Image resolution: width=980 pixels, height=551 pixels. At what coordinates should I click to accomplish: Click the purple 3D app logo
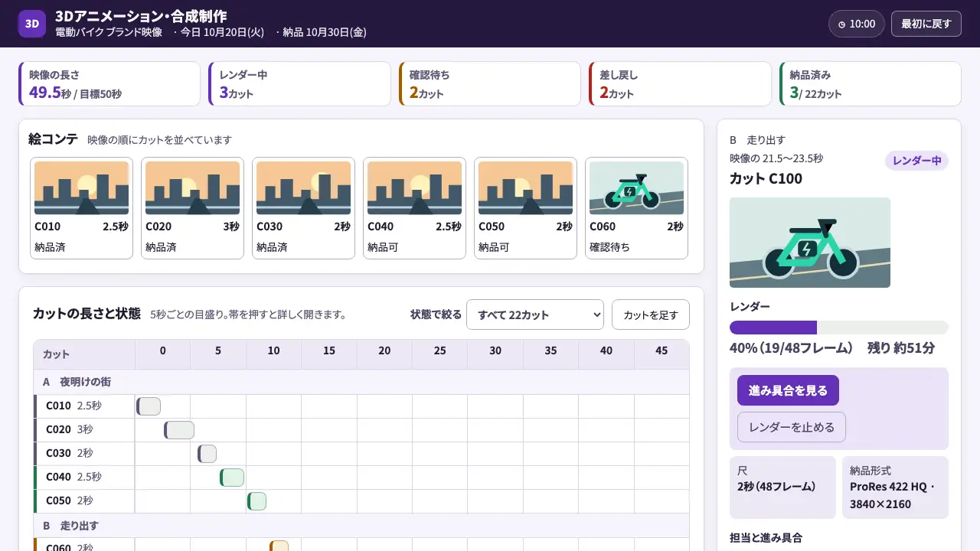pos(32,24)
